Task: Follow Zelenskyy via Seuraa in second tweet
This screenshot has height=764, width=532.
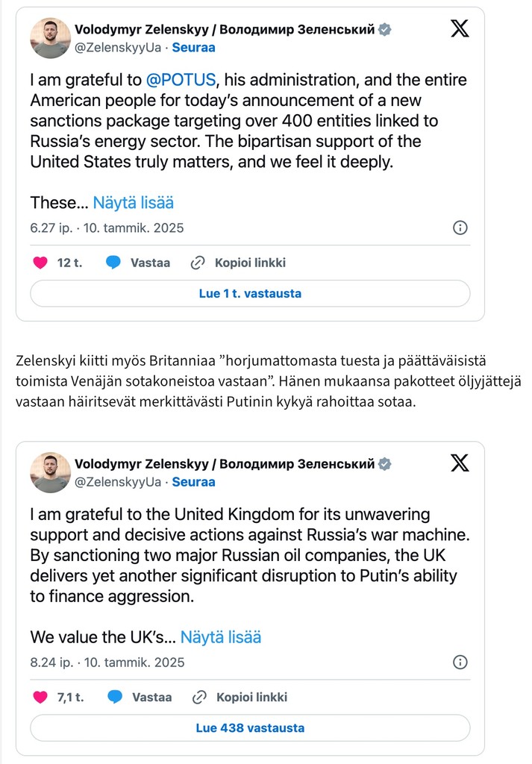Action: [193, 482]
